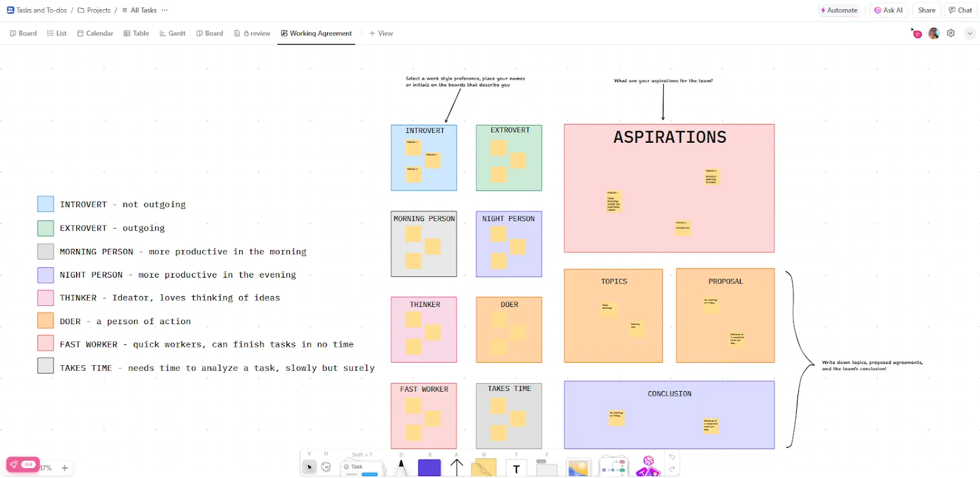
Task: Open the pink onboarding progress badge
Action: 23,465
